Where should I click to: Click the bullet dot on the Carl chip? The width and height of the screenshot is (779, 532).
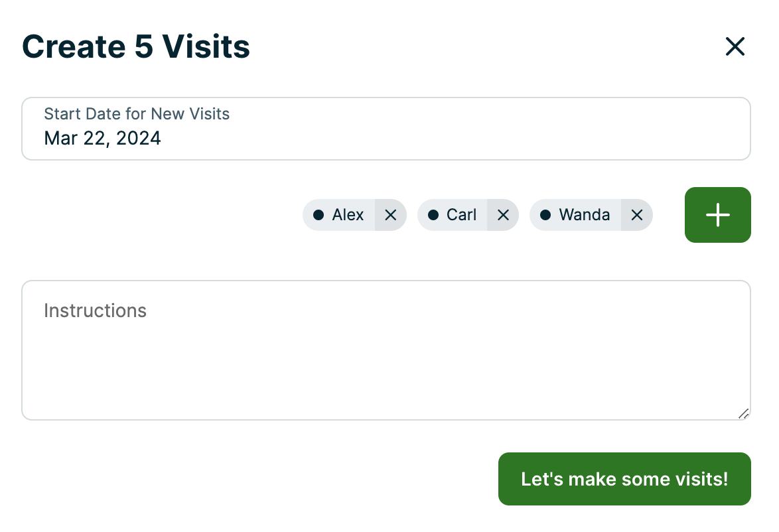pos(433,214)
